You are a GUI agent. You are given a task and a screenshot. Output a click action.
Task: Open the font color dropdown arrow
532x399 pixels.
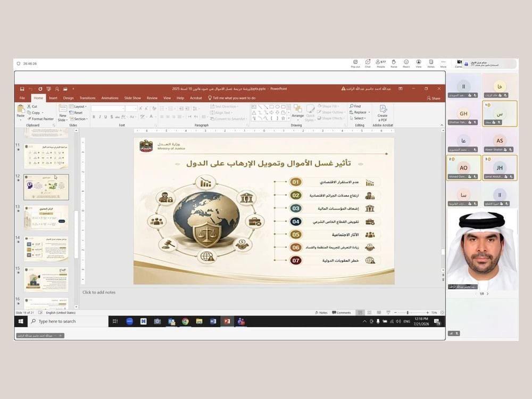pyautogui.click(x=155, y=117)
